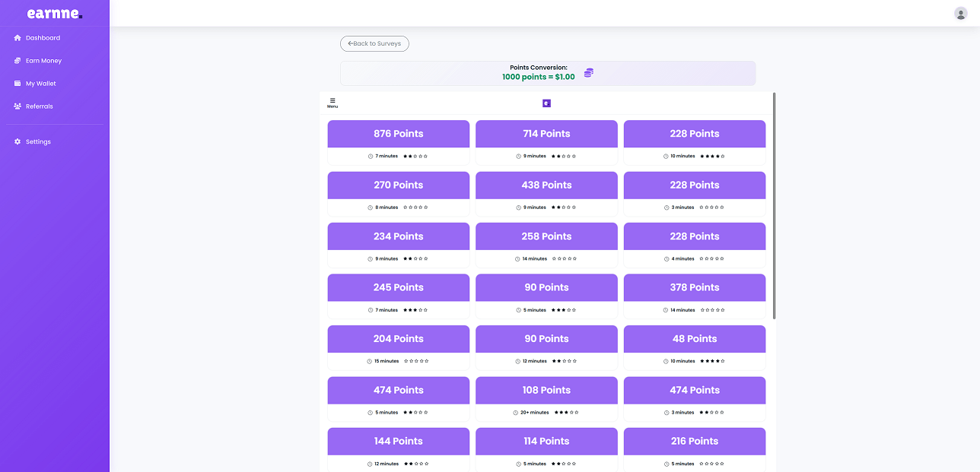Open Settings with the gear icon
This screenshot has height=472, width=980.
[17, 141]
